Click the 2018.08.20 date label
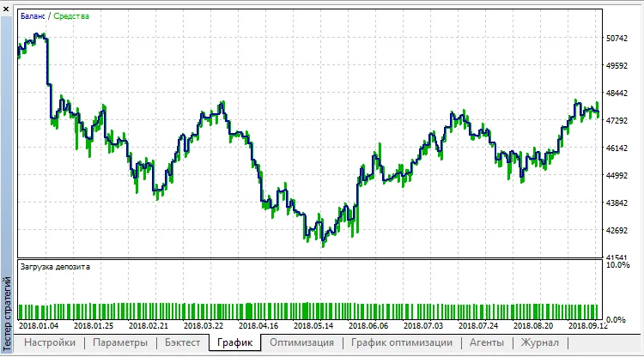 (x=533, y=326)
